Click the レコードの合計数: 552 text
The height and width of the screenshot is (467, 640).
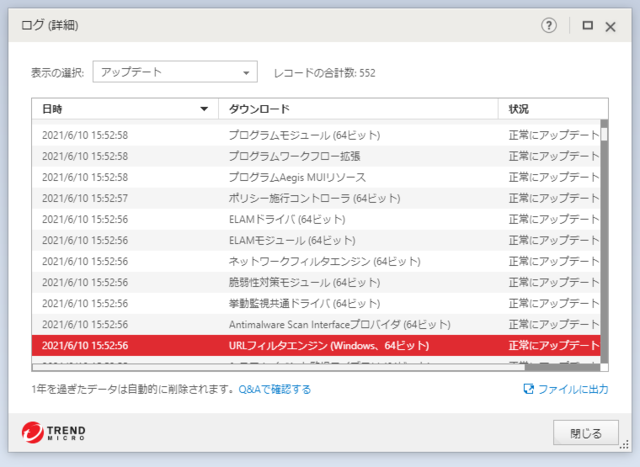(324, 73)
